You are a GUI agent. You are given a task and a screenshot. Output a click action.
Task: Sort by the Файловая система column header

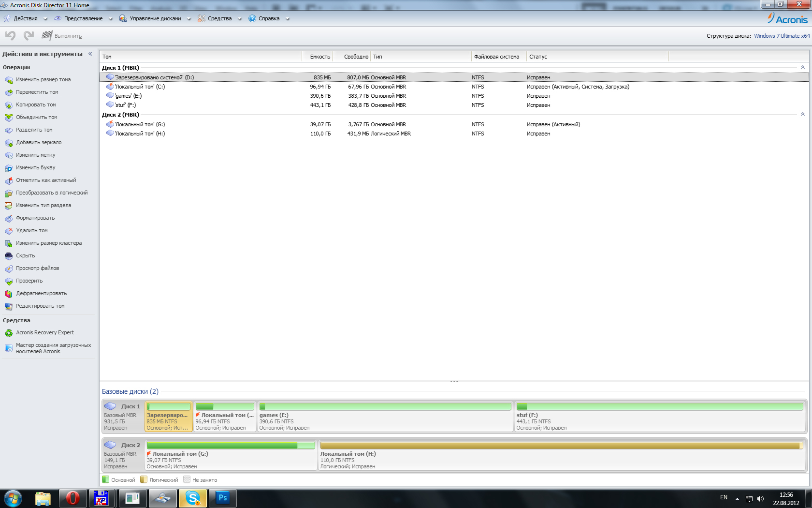499,57
